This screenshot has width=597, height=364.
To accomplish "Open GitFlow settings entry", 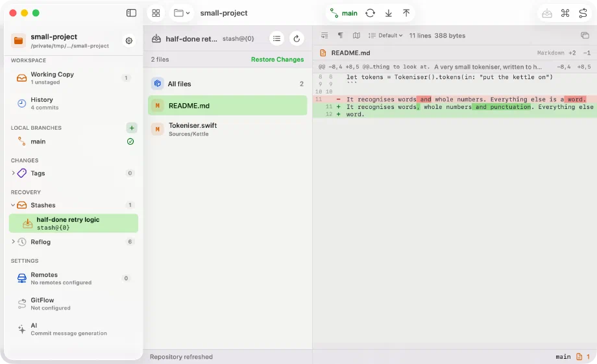I will click(x=73, y=304).
